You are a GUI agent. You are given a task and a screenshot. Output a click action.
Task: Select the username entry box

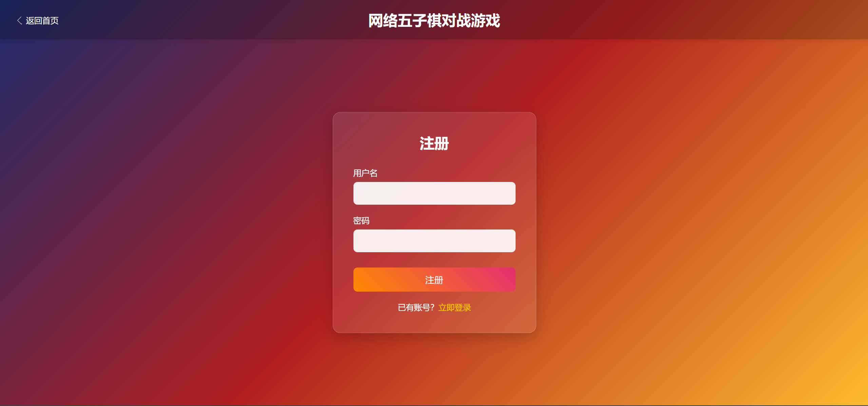[x=434, y=193]
